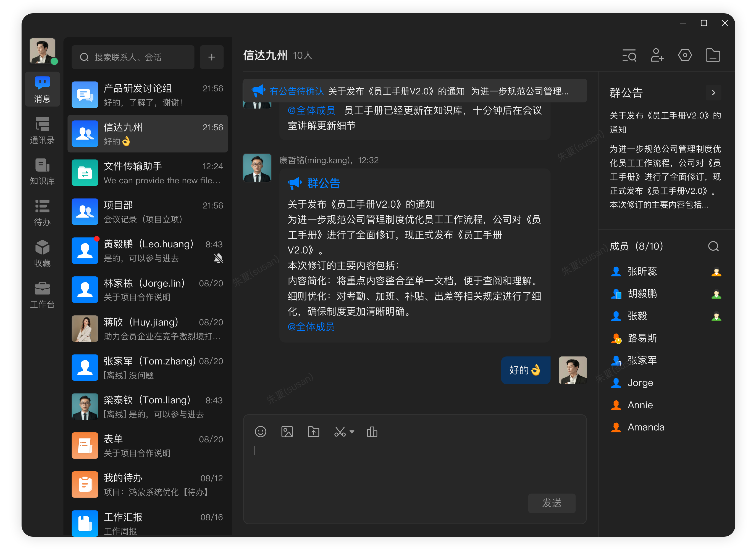756x550 pixels.
Task: Click the @全体成员 mention link in announcement
Action: pos(311,327)
